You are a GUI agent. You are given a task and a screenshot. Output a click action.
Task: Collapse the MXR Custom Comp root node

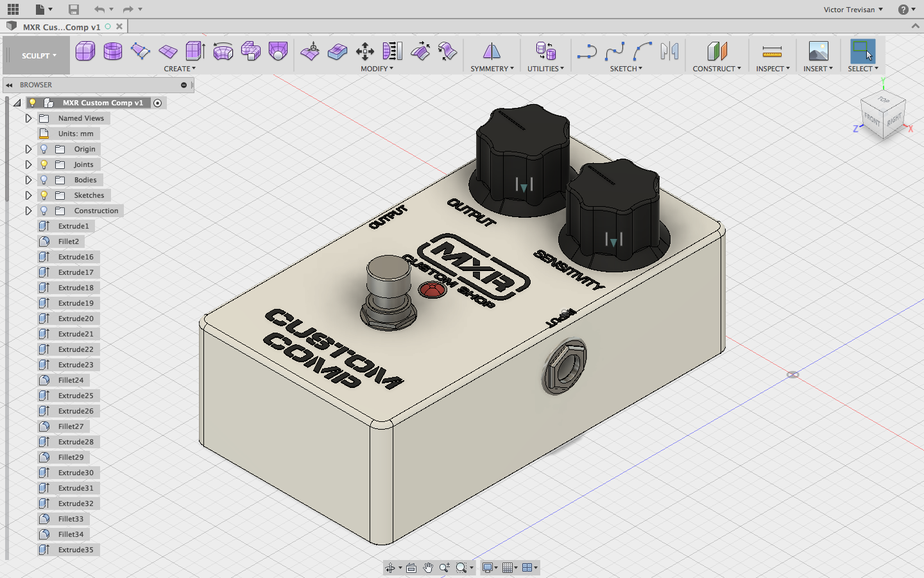pyautogui.click(x=17, y=103)
